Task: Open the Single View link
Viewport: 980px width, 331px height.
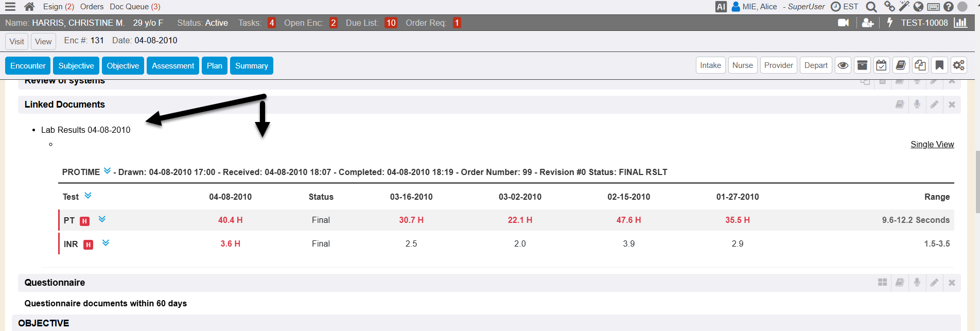Action: coord(932,144)
